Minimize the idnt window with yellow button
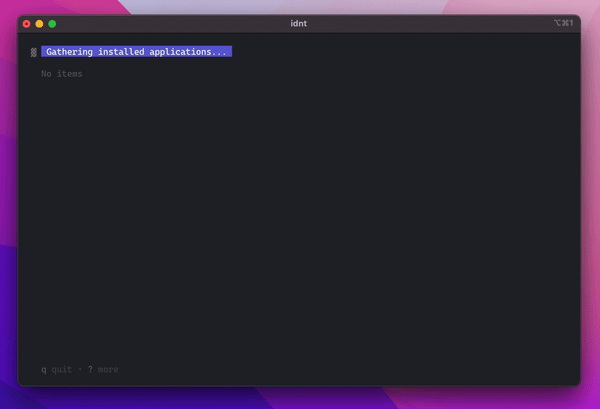The height and width of the screenshot is (409, 600). pos(39,24)
